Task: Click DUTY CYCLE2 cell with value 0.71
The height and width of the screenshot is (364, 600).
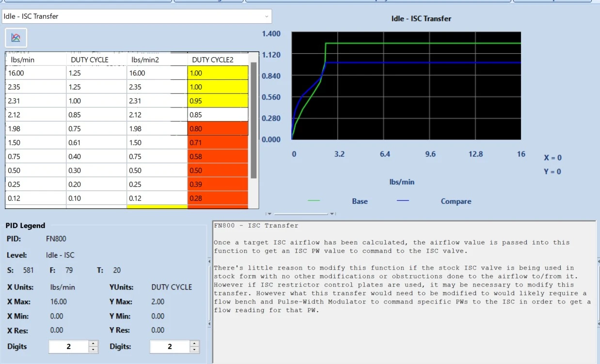Action: (x=218, y=143)
